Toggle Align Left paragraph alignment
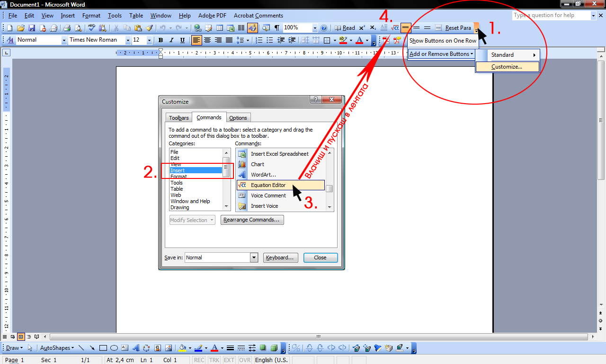Viewport: 606px width, 364px height. coord(196,40)
